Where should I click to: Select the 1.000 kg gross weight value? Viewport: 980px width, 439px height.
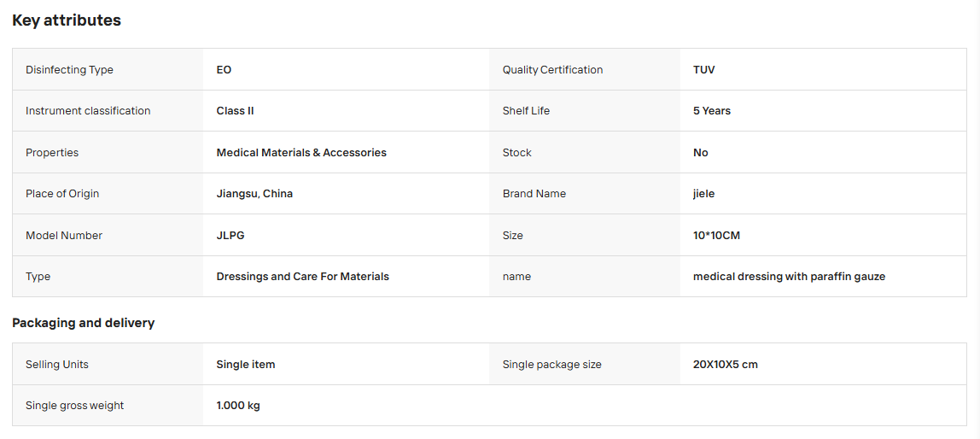(x=238, y=405)
